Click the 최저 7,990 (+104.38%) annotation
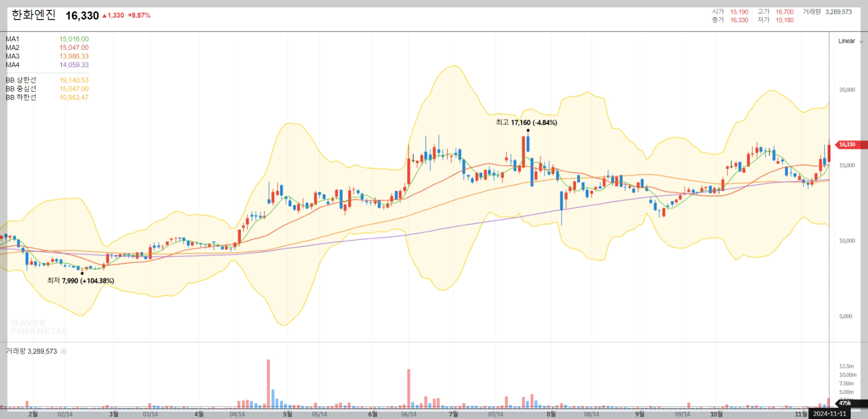The width and height of the screenshot is (868, 419). (x=81, y=281)
